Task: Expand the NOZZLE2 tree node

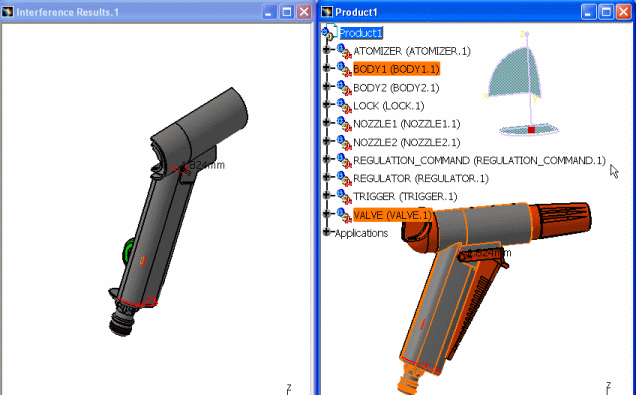Action: tap(327, 141)
